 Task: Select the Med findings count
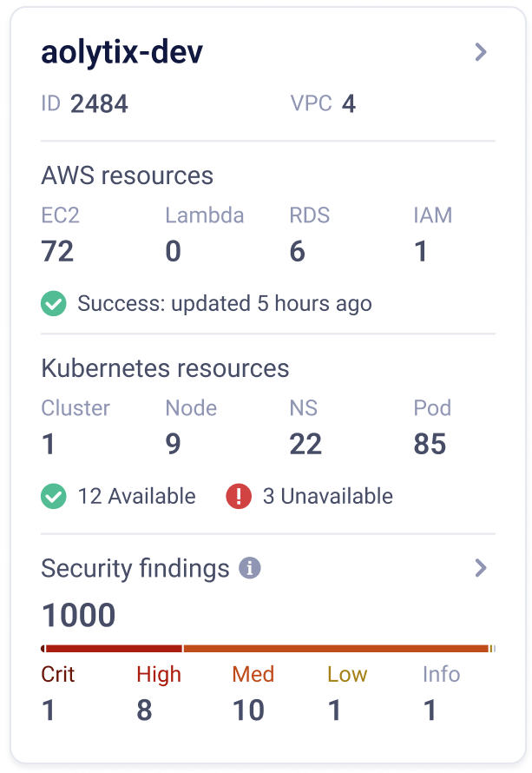coord(248,710)
